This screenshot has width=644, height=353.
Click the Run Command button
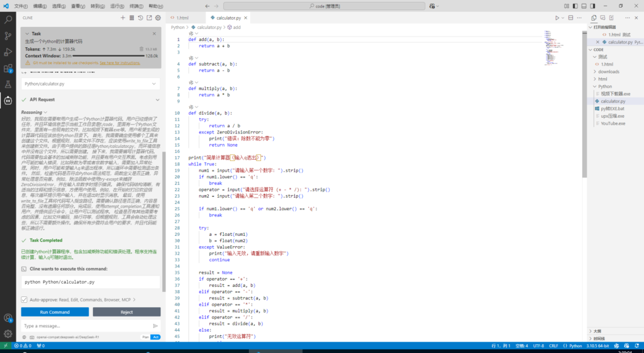(55, 312)
